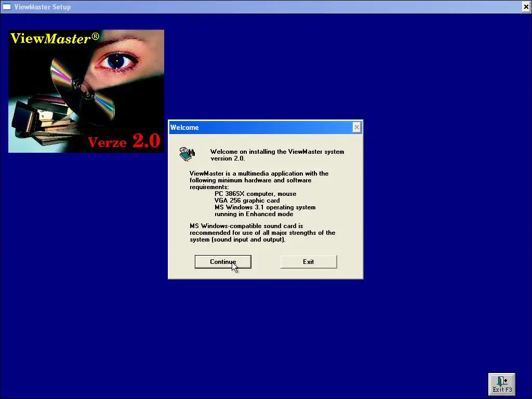The image size is (532, 399).
Task: Close the Welcome dialog with X
Action: pos(356,127)
